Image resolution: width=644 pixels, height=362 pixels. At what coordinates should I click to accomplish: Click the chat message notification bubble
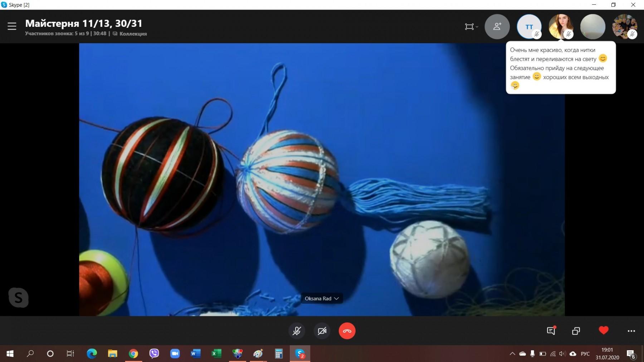560,68
